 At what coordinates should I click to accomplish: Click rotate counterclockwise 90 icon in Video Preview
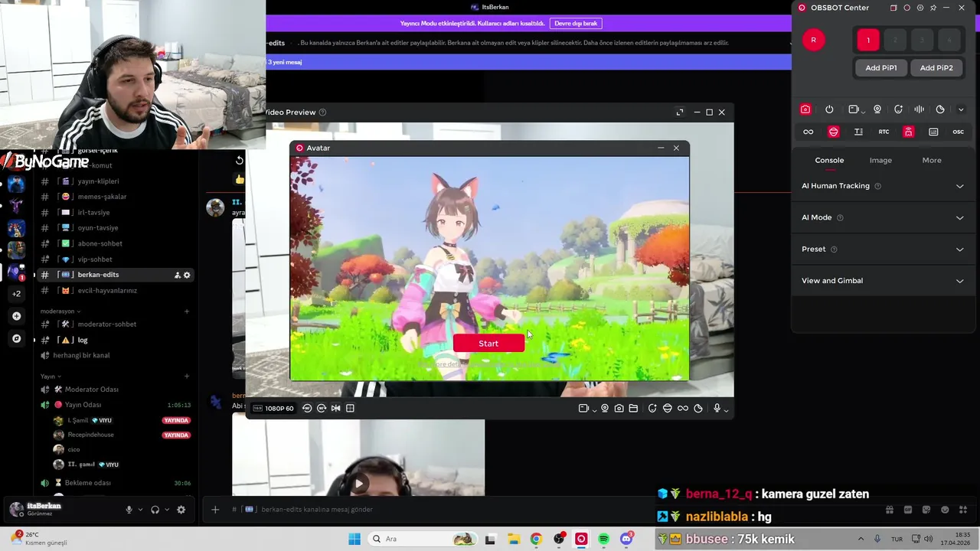[307, 409]
